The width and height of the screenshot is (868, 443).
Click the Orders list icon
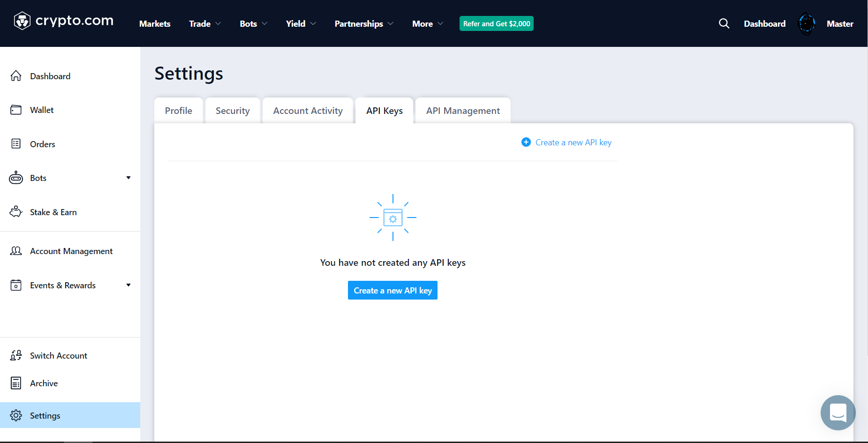point(16,144)
